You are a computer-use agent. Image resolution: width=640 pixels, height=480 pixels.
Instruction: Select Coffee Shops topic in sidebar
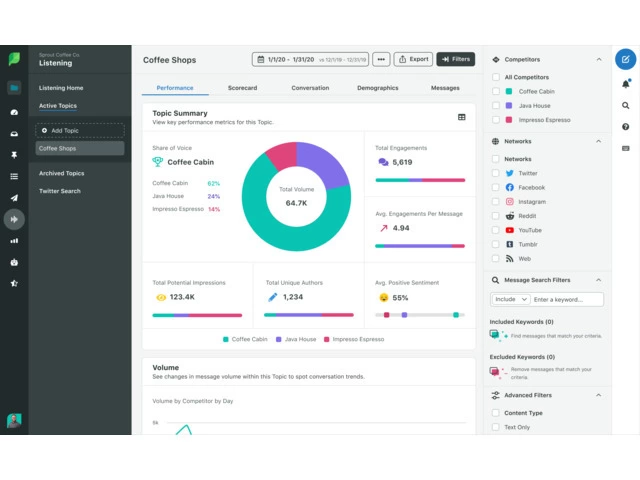coord(80,149)
